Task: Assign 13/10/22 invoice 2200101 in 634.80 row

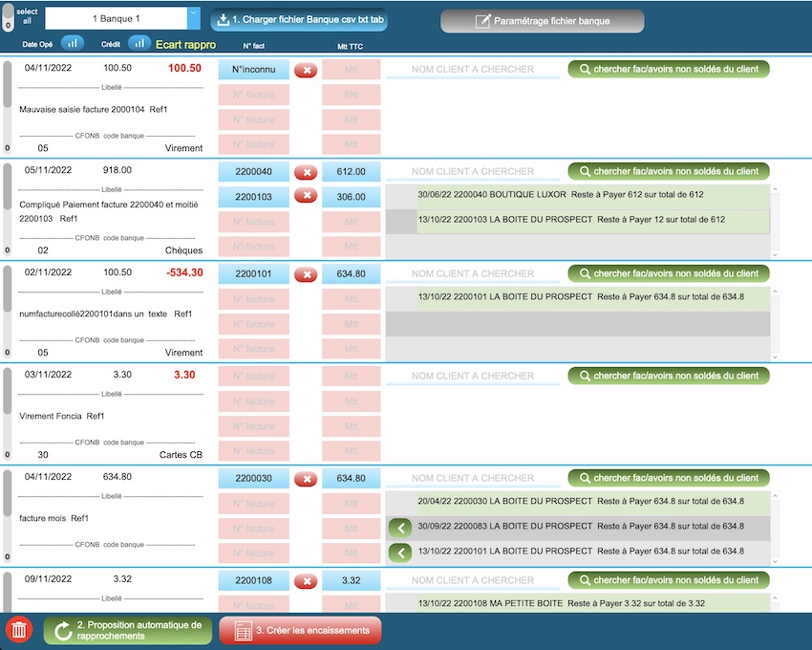Action: [x=400, y=552]
